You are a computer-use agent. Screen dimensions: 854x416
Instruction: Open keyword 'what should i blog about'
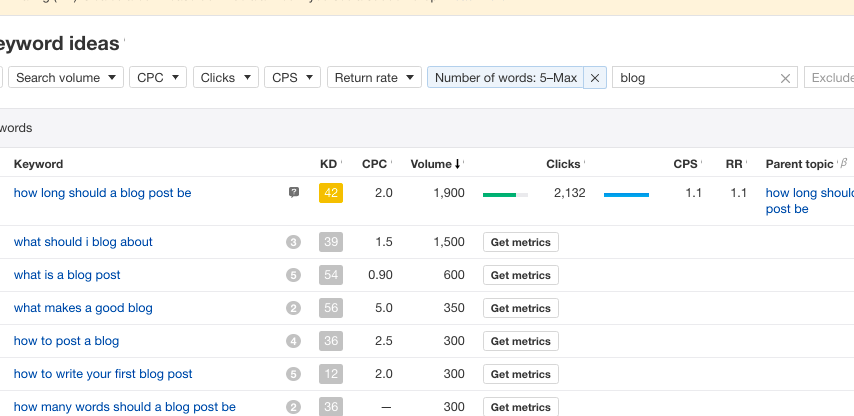point(83,242)
